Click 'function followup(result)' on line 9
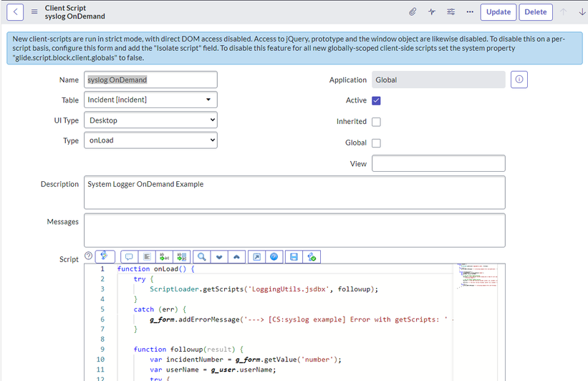The image size is (588, 381). [184, 349]
